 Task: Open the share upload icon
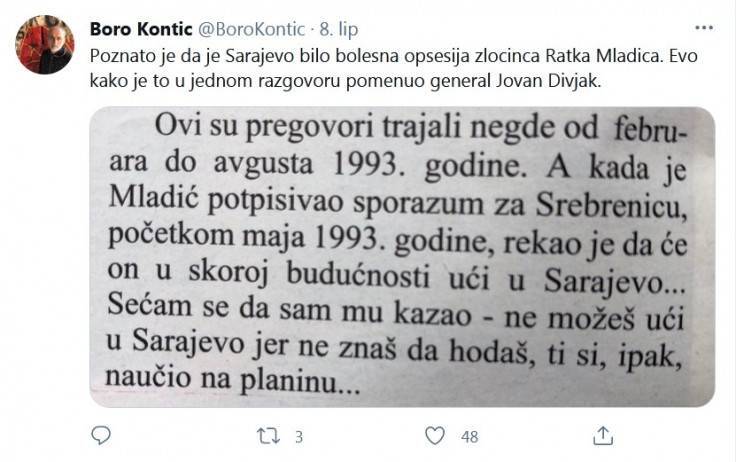(603, 436)
